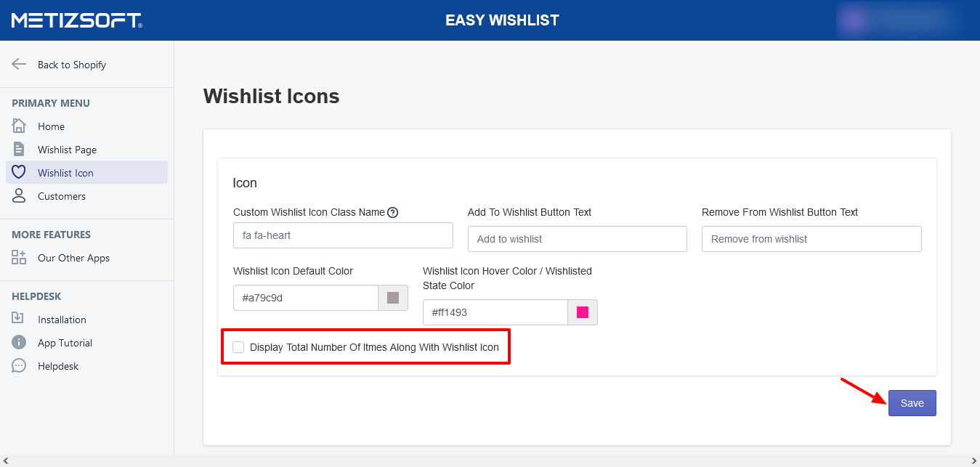Click the Add To Wishlist Button Text field
980x467 pixels.
pyautogui.click(x=577, y=239)
